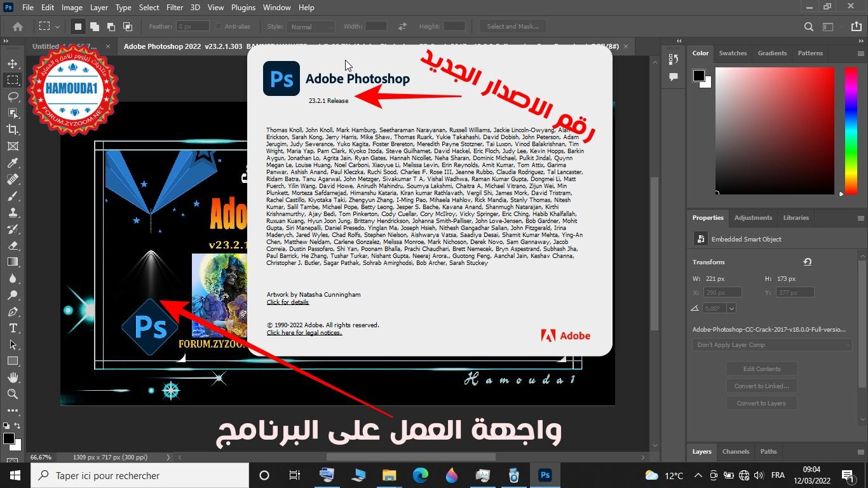Screen dimensions: 868x488
Task: Open the Layer menu
Action: point(98,8)
